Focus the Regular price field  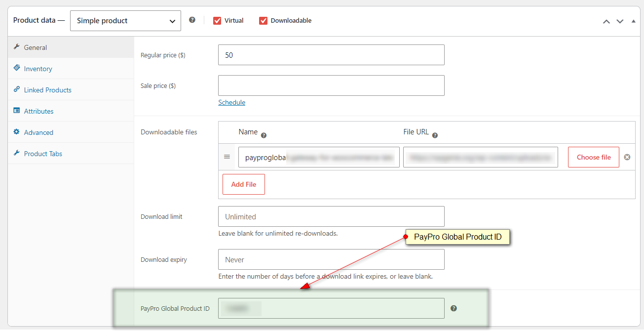pyautogui.click(x=331, y=55)
